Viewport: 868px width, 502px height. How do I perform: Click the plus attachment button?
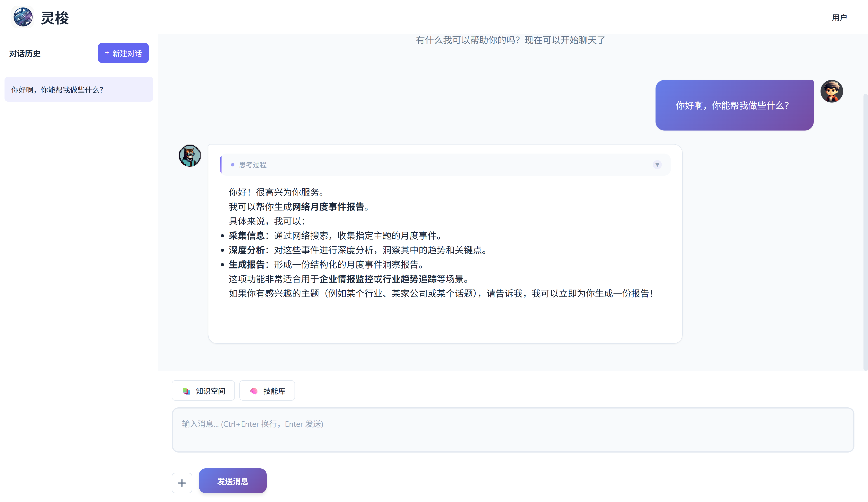point(182,483)
